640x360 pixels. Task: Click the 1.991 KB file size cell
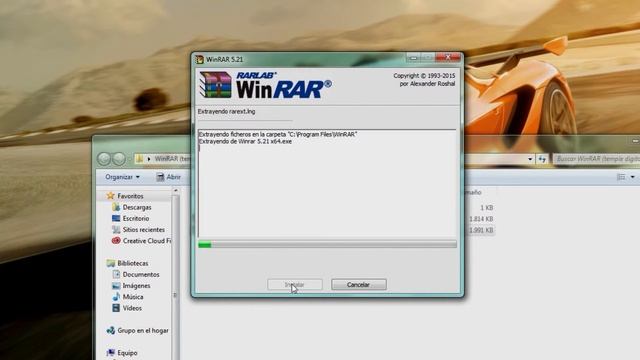click(x=481, y=230)
